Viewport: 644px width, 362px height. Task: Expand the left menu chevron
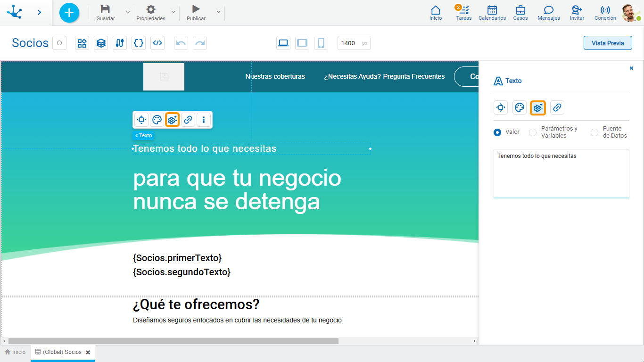click(x=39, y=12)
